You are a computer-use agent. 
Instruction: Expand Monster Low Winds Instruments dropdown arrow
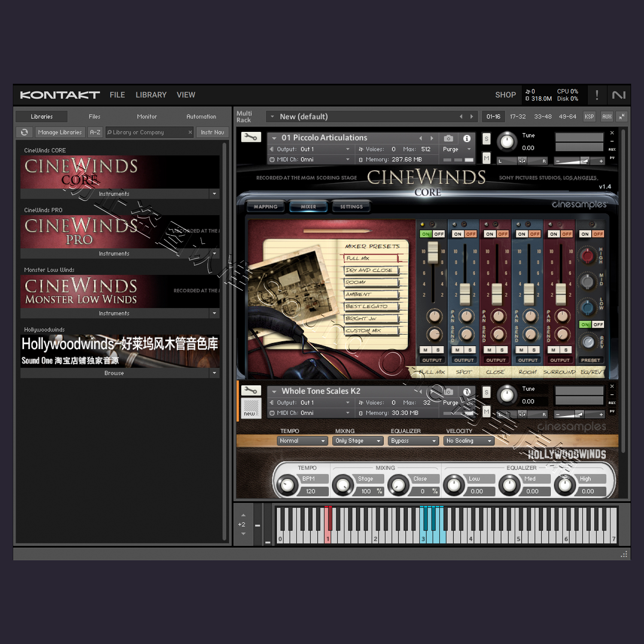pos(214,313)
